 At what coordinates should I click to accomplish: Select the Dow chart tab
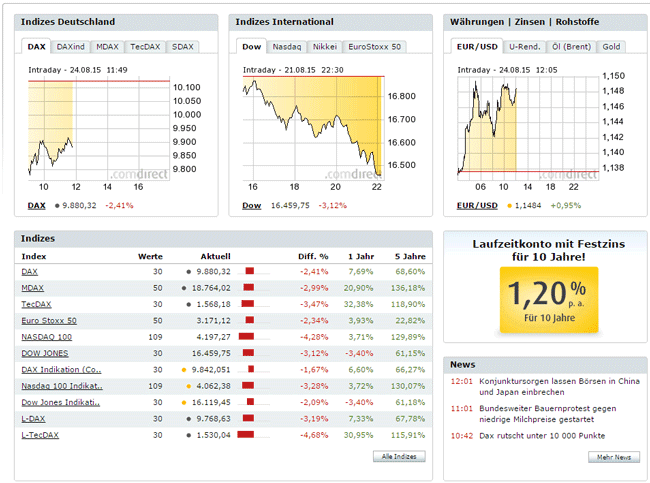click(x=252, y=46)
